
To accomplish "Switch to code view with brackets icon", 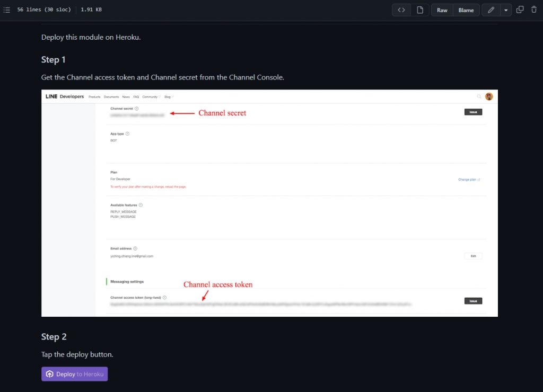I will coord(401,10).
